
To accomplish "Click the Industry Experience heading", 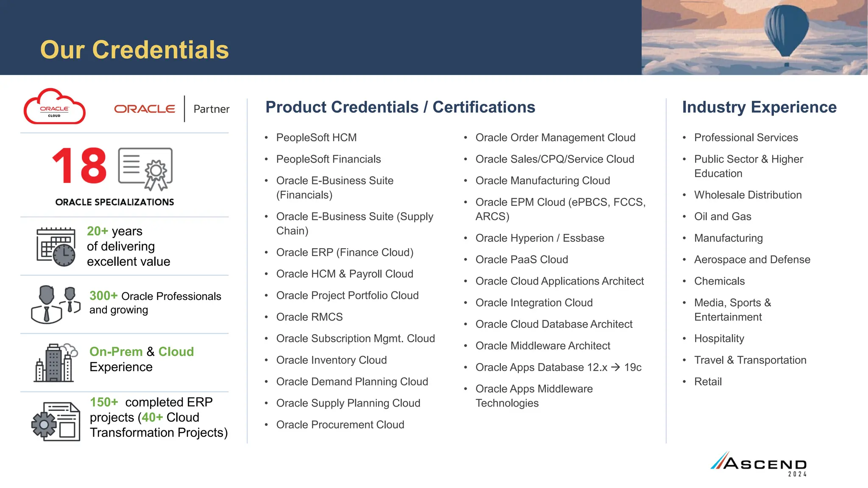I will coord(759,107).
